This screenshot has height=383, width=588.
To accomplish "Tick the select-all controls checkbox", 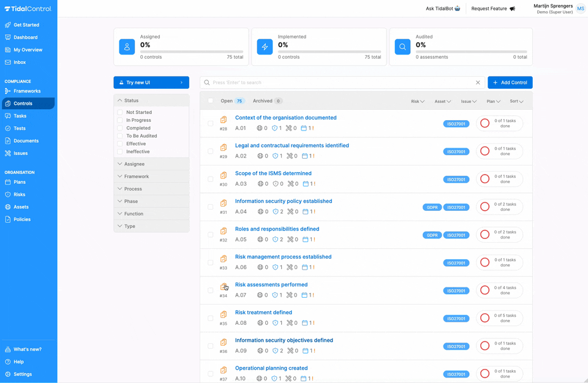I will [x=211, y=101].
